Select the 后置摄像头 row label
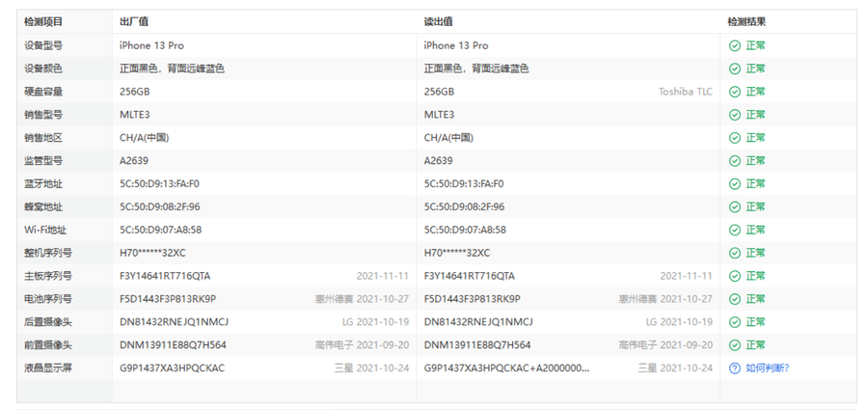868x410 pixels. [x=48, y=322]
